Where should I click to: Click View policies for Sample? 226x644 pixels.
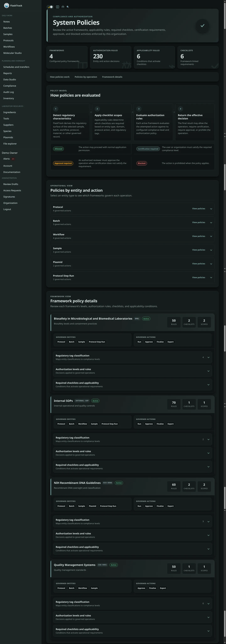pos(199,250)
